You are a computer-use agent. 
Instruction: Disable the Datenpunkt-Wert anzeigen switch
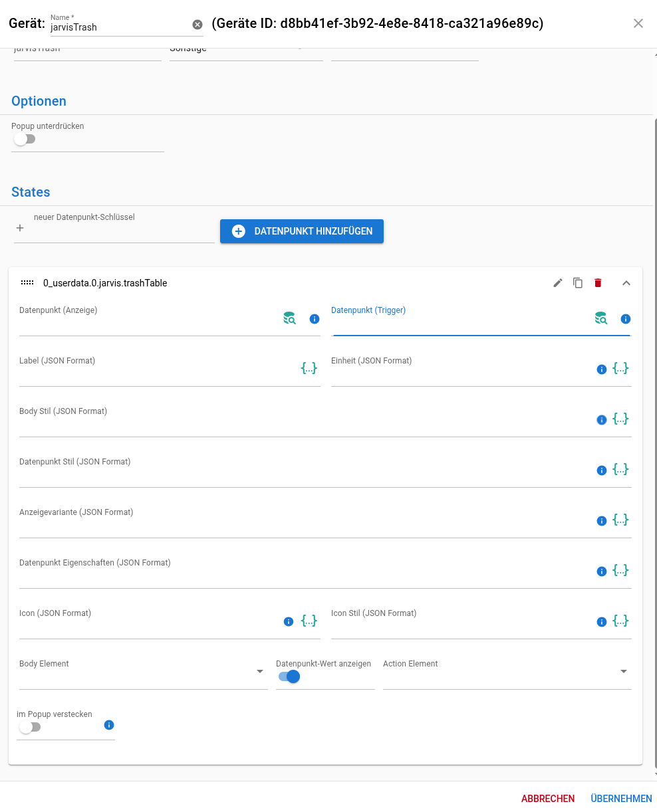tap(289, 676)
